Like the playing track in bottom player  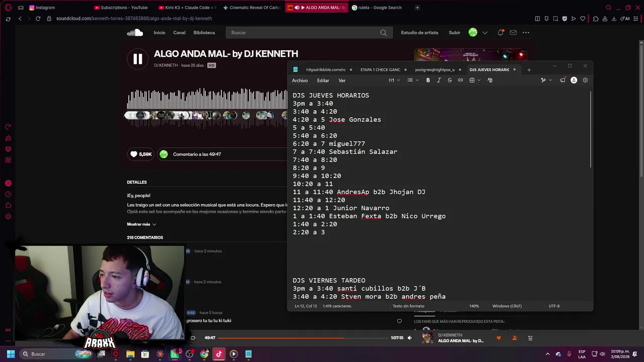(499, 338)
